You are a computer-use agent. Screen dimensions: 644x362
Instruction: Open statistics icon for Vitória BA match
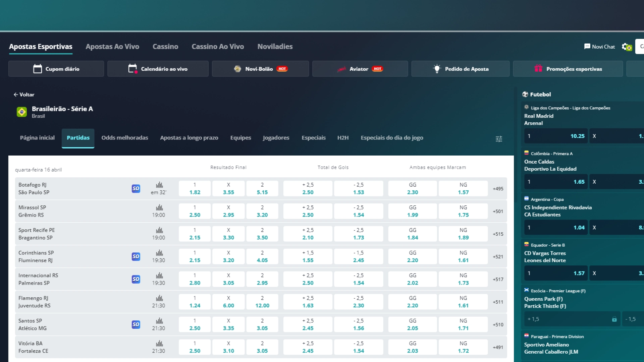[159, 344]
